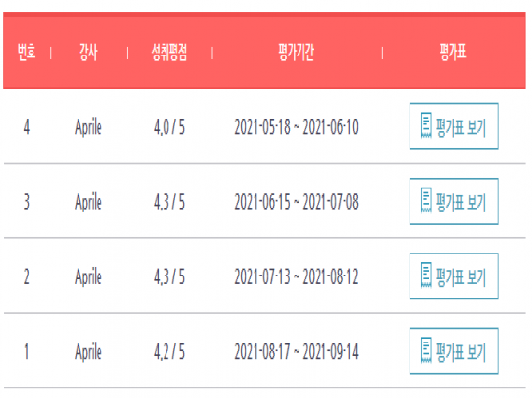Click score 4,2 / 5 in row 1
This screenshot has width=532, height=398.
[x=169, y=352]
